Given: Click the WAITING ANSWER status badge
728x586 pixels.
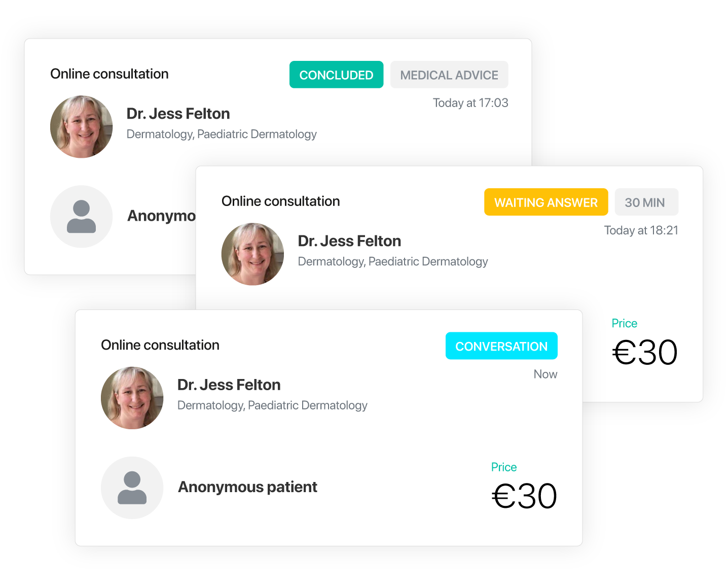Looking at the screenshot, I should [x=546, y=202].
